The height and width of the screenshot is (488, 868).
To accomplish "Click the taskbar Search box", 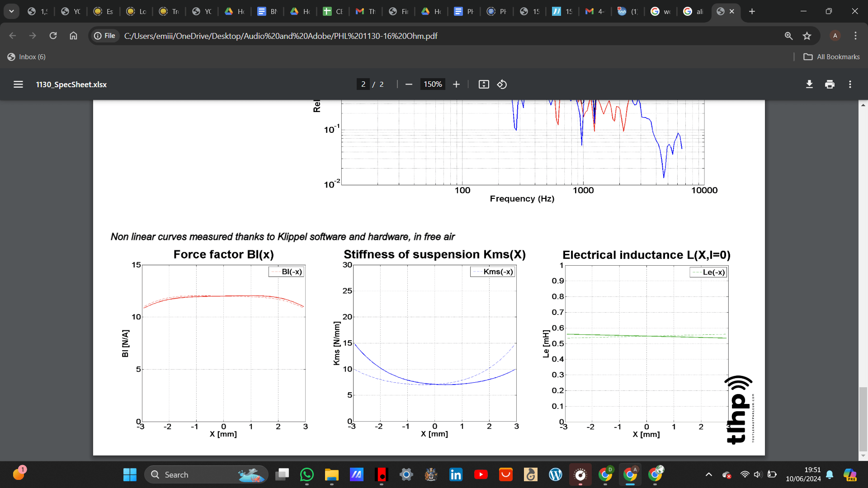I will pos(206,474).
